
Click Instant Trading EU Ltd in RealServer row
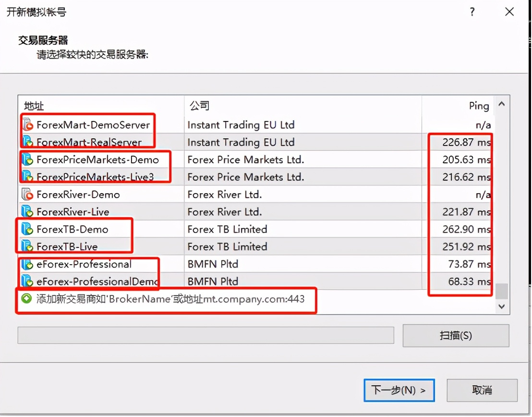[x=241, y=142]
